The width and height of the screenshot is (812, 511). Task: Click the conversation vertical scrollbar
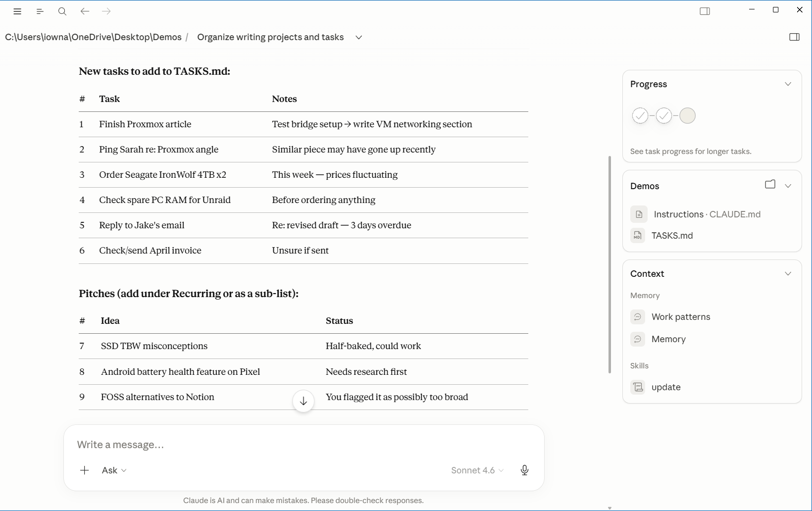[x=609, y=265]
